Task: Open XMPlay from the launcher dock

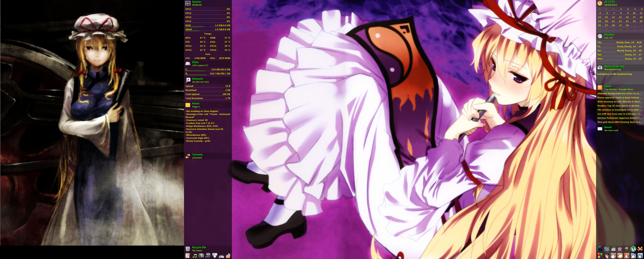Action: [607, 249]
